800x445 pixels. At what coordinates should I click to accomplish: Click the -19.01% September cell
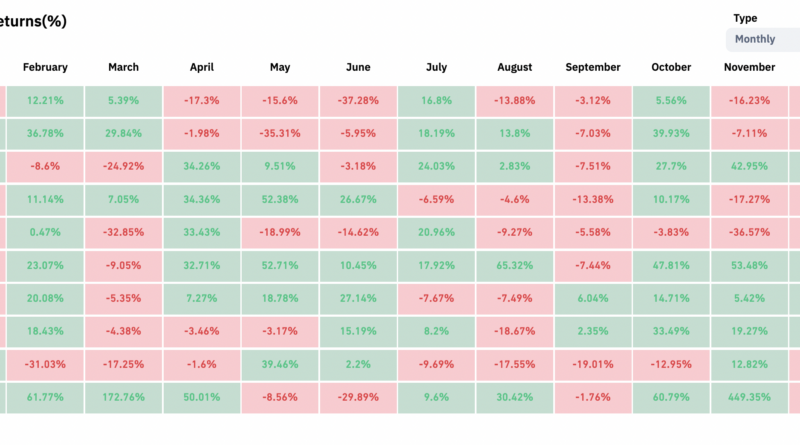tap(593, 363)
